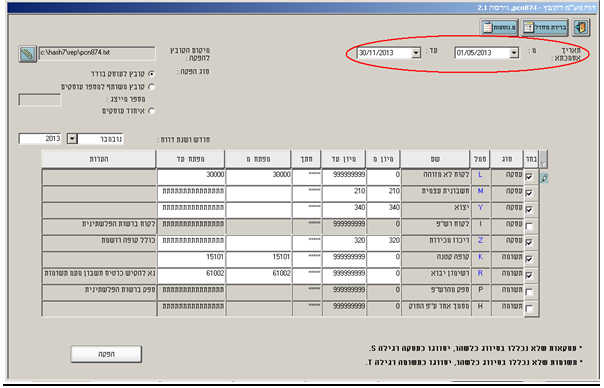The height and width of the screenshot is (388, 604).
Task: Click the סוג column header
Action: pos(507,159)
